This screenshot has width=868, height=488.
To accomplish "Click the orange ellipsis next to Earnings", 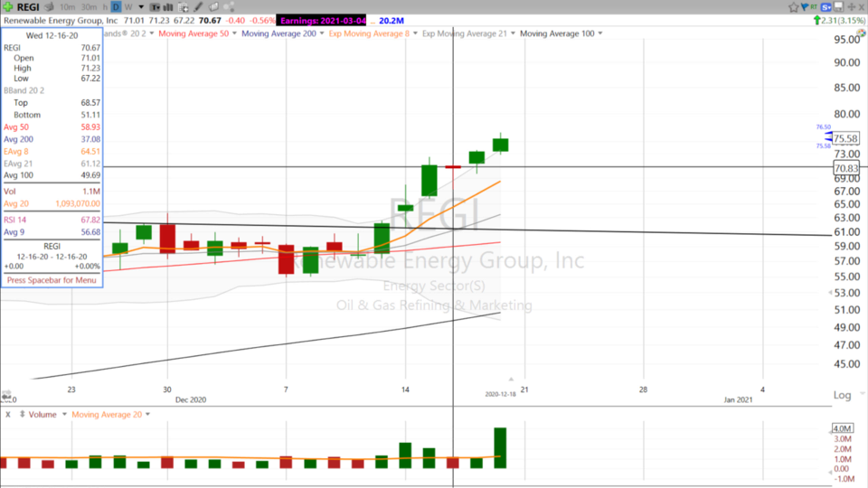I will point(372,21).
